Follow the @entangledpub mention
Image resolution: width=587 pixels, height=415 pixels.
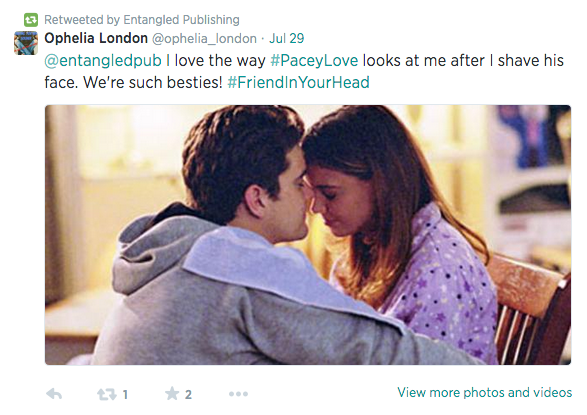[103, 61]
